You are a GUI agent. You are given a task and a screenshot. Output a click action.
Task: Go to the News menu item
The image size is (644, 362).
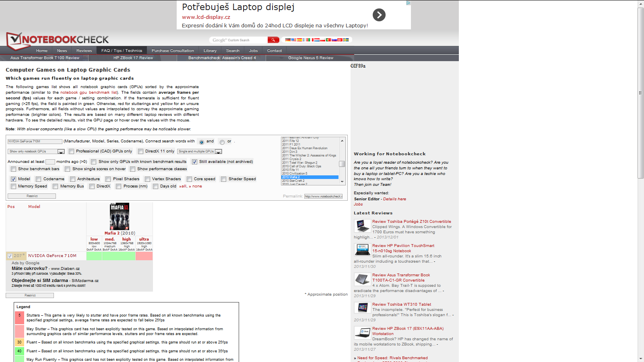[x=62, y=51]
